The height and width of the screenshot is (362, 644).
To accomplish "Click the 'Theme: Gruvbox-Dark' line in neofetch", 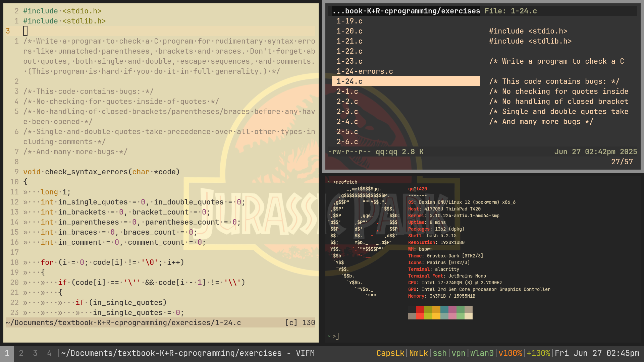I will click(x=445, y=256).
